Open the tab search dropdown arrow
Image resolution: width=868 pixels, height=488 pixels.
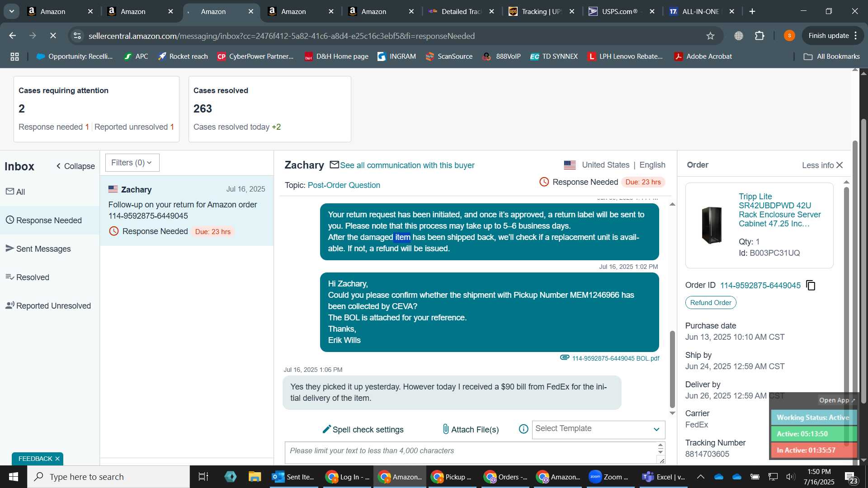[12, 11]
